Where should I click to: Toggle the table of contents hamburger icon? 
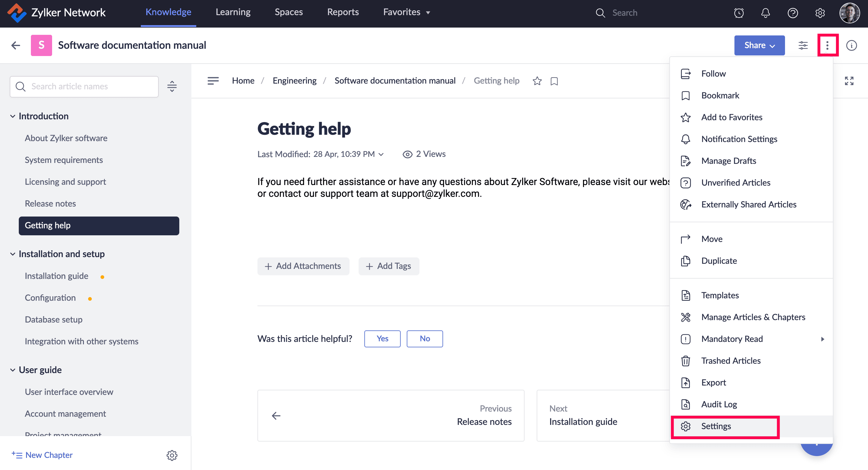(213, 81)
